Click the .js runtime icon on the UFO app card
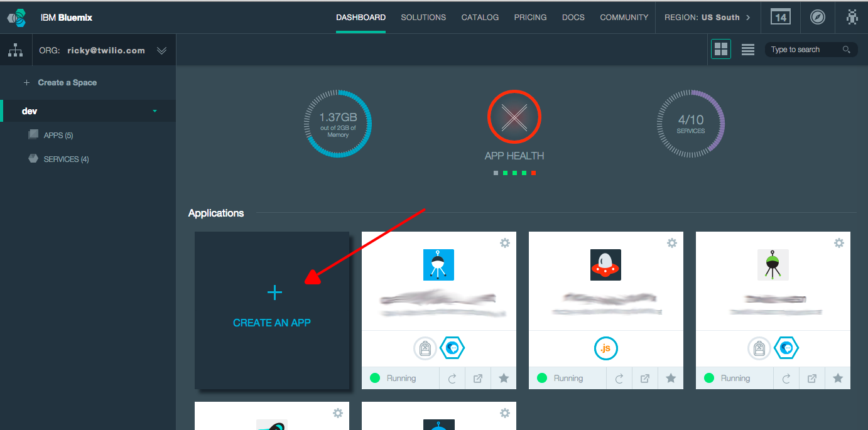The image size is (868, 430). [605, 348]
